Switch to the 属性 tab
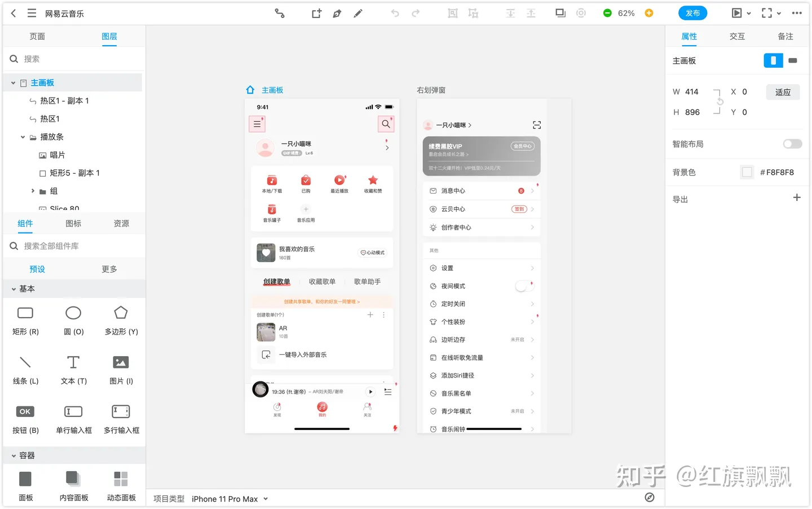Screen dimensions: 812x509 coord(689,36)
